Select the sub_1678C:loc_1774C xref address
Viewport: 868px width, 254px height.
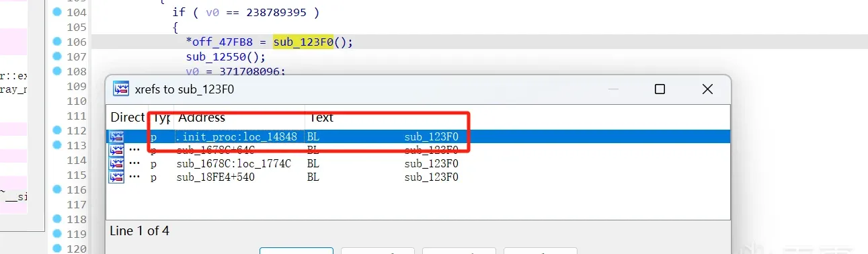tap(234, 163)
